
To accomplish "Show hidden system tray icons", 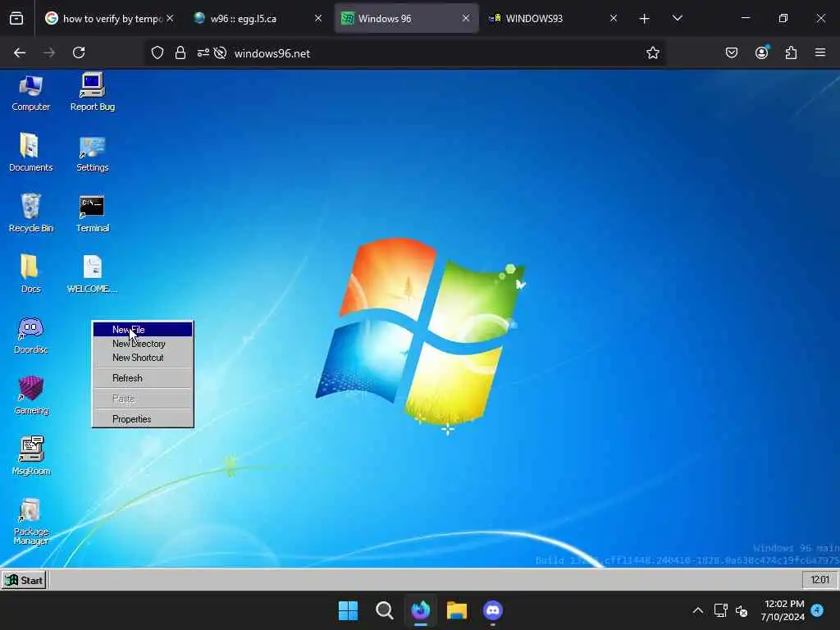I will 697,610.
